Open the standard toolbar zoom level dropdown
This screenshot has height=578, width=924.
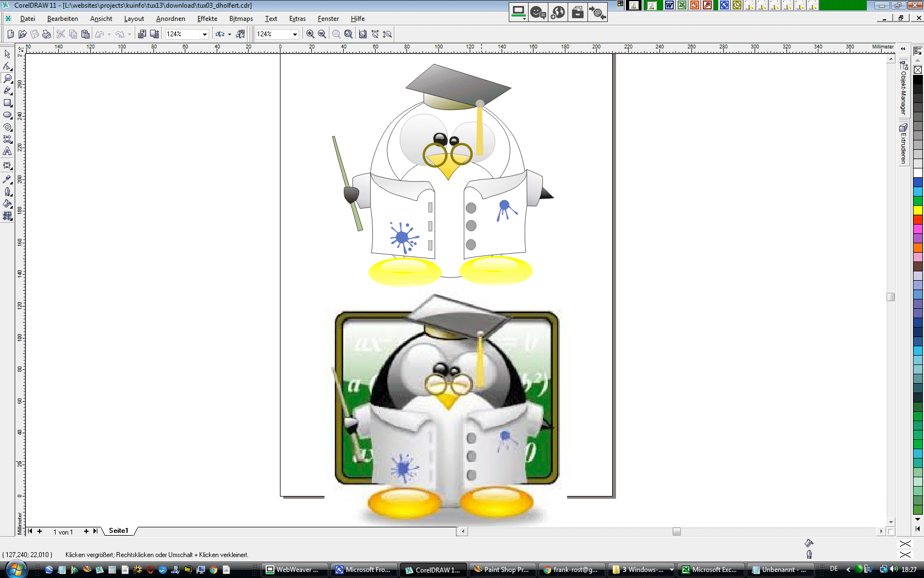[205, 34]
